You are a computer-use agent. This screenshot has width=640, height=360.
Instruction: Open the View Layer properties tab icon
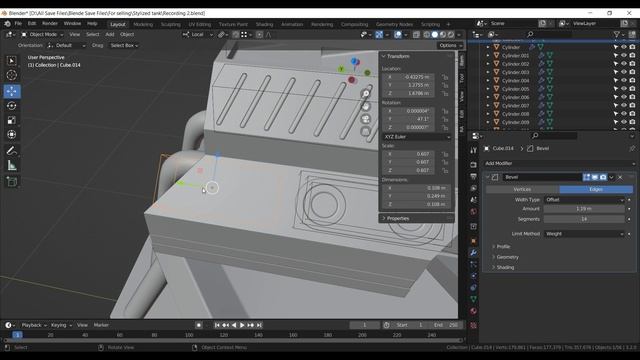point(473,188)
